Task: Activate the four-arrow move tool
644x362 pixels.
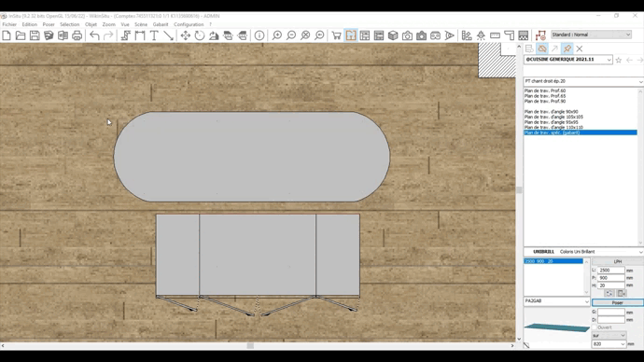Action: click(x=185, y=35)
